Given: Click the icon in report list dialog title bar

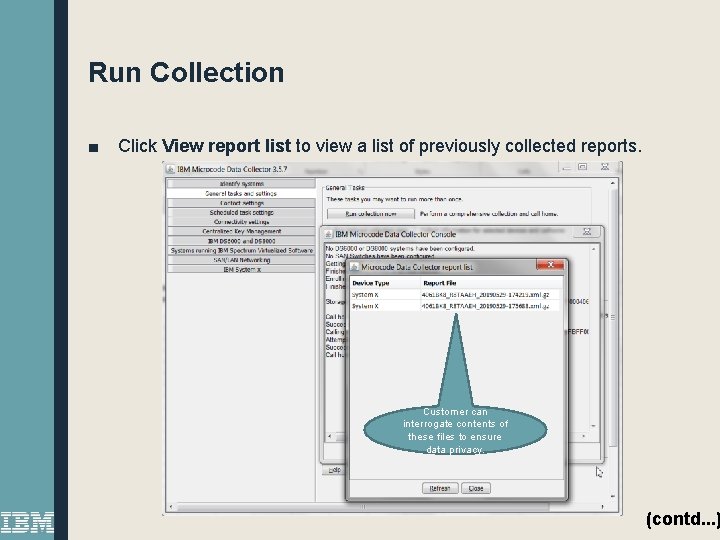Looking at the screenshot, I should [354, 267].
